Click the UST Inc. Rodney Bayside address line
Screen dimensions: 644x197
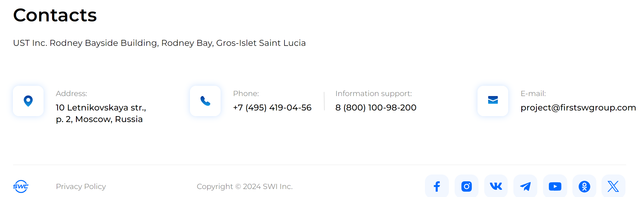[159, 43]
